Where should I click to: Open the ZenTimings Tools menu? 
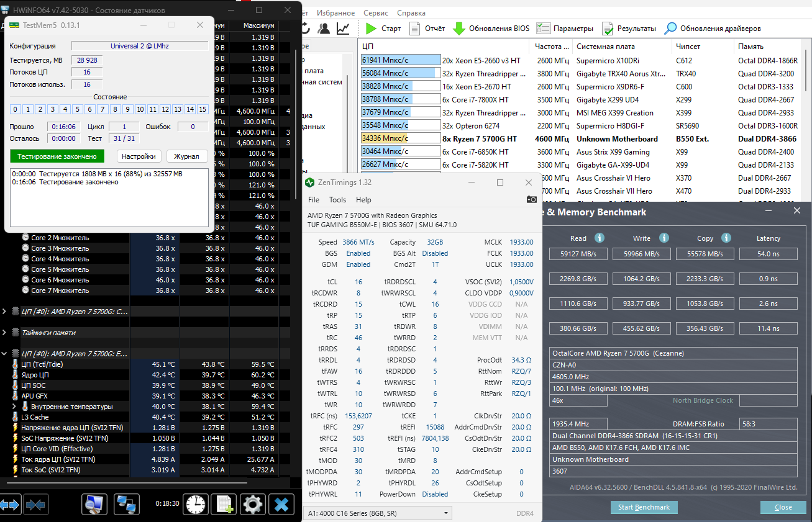[337, 200]
